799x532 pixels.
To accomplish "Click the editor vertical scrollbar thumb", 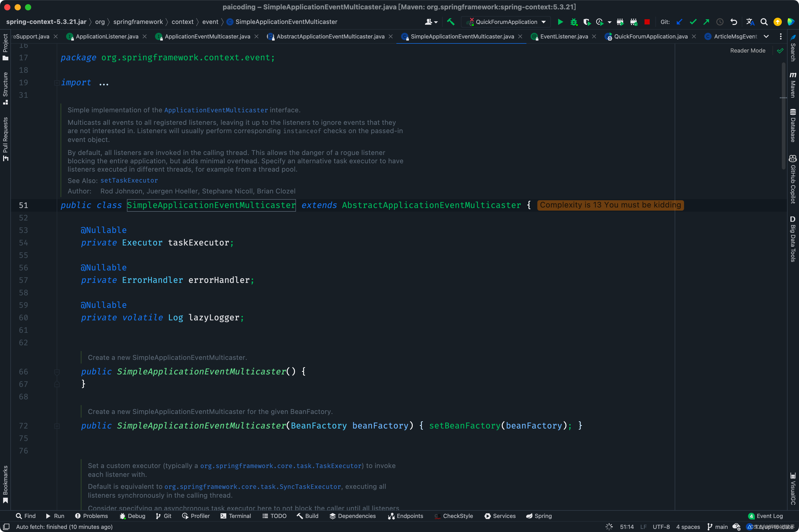I will [783, 115].
